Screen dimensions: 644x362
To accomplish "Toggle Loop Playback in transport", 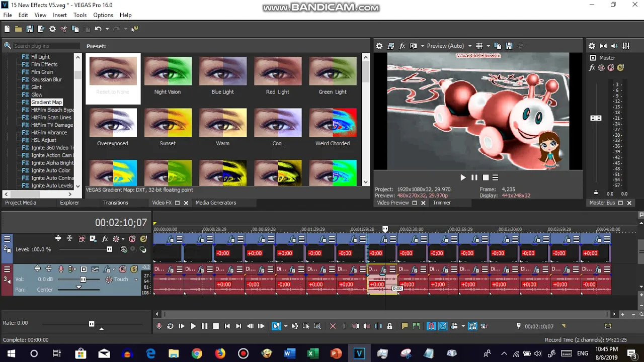I will tap(170, 326).
